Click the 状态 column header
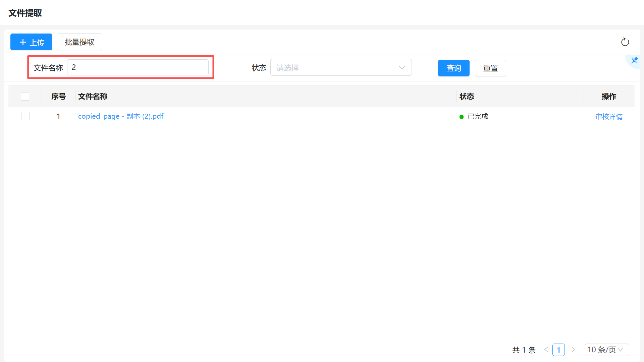 point(467,97)
